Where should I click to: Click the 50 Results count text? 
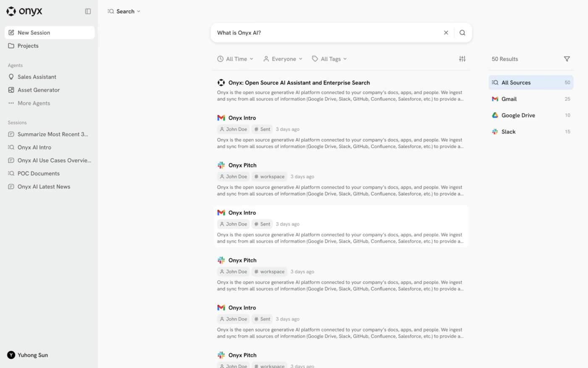tap(505, 59)
